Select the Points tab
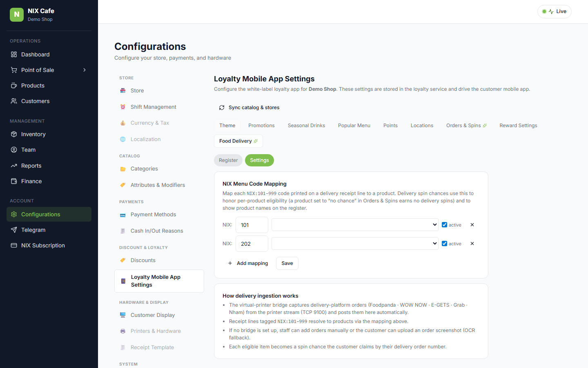The image size is (588, 368). [x=390, y=126]
